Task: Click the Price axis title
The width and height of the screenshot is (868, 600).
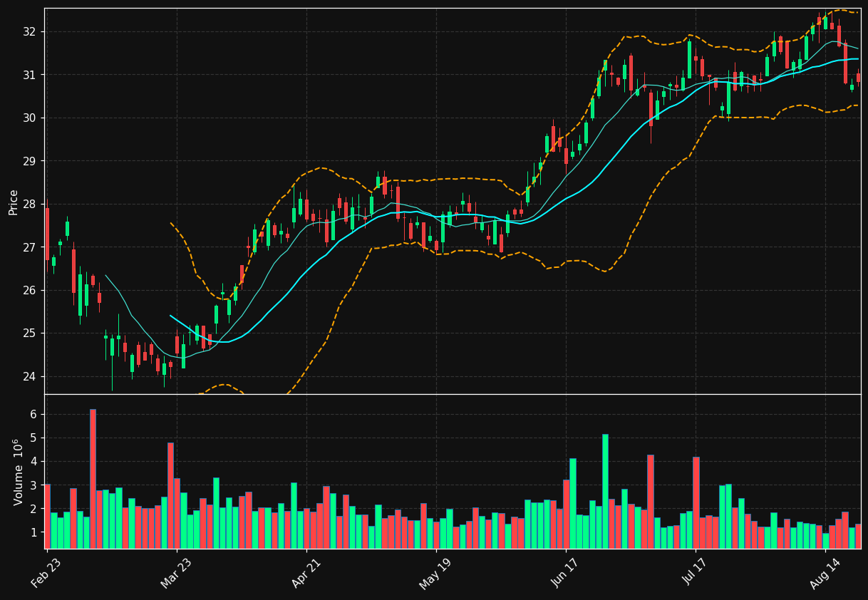Action: point(14,202)
